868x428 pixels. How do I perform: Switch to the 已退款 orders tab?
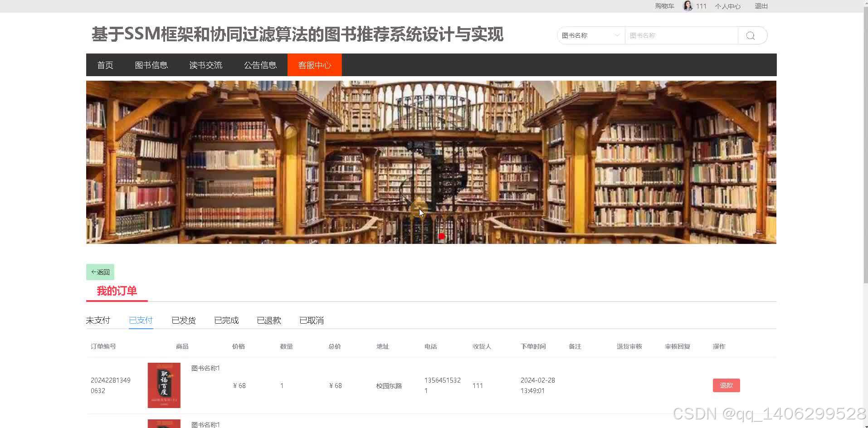click(x=269, y=320)
